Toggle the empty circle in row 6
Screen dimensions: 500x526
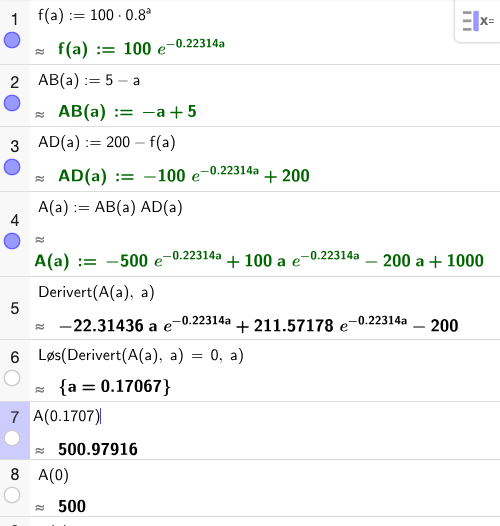click(12, 378)
